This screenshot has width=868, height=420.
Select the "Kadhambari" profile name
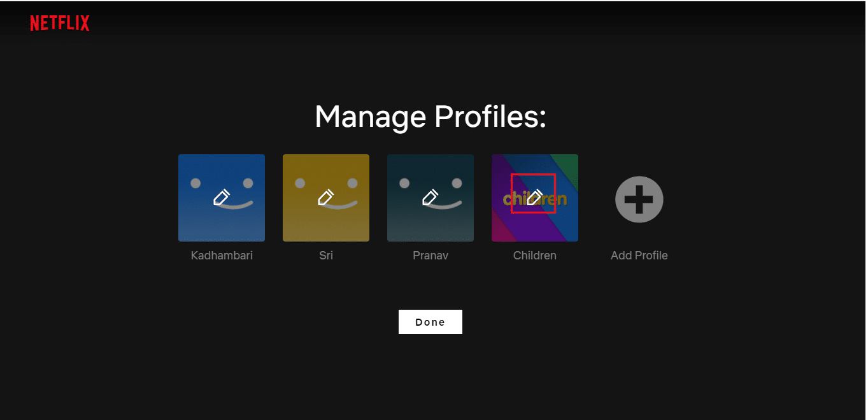222,256
